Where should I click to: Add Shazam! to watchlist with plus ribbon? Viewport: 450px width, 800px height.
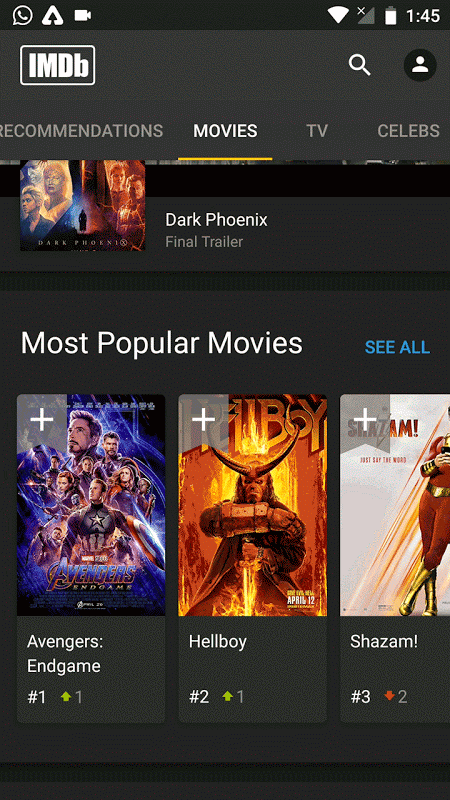coord(365,420)
